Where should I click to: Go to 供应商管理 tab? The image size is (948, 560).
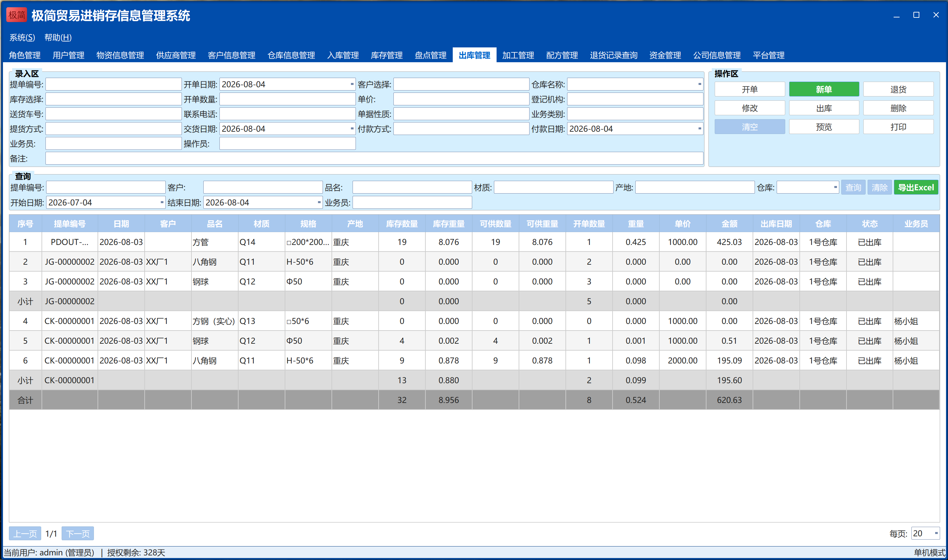tap(176, 55)
